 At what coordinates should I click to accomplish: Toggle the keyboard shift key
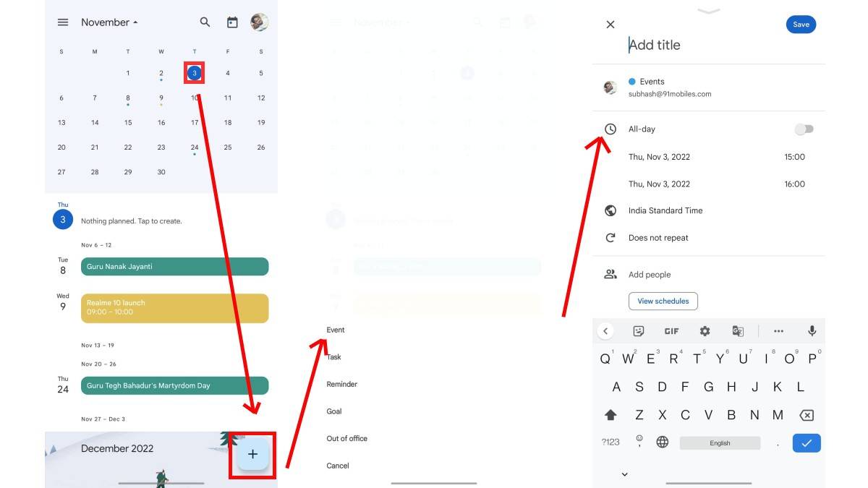(610, 415)
